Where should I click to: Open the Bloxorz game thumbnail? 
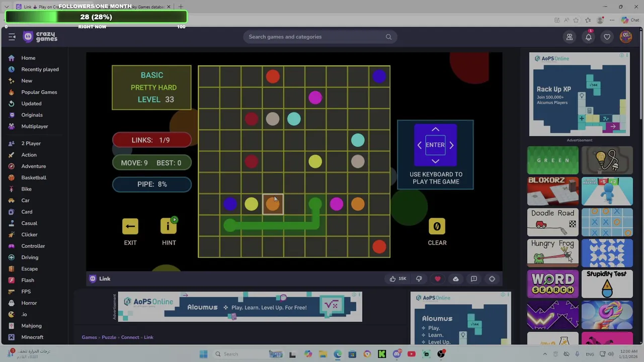[x=553, y=191]
